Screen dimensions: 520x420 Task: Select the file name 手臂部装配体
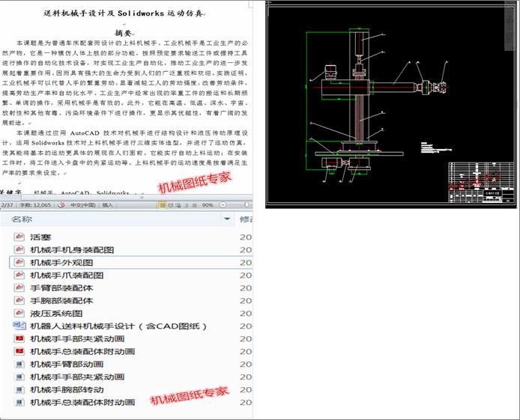click(61, 287)
